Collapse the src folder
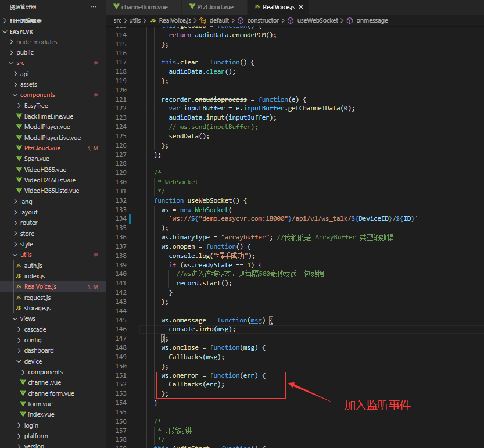 pyautogui.click(x=11, y=63)
